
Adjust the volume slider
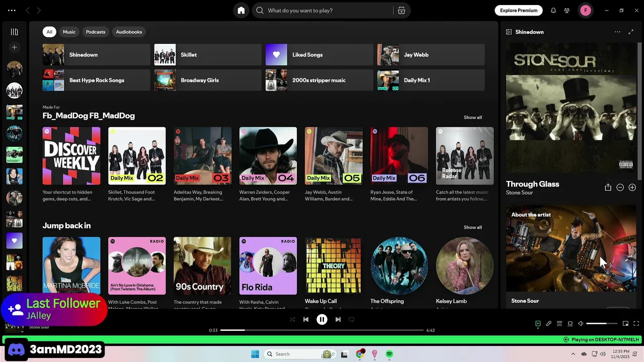click(602, 324)
